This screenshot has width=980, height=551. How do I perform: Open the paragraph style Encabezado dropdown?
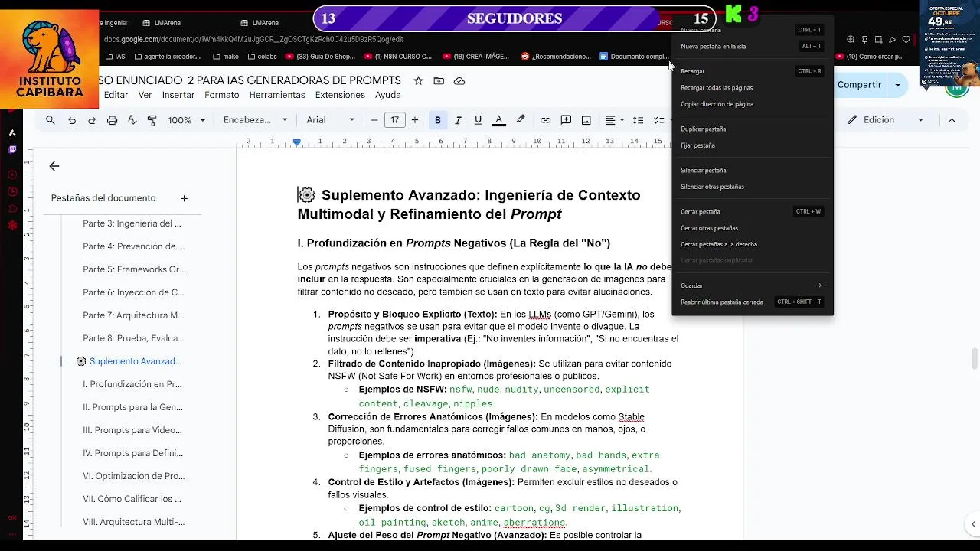point(255,120)
